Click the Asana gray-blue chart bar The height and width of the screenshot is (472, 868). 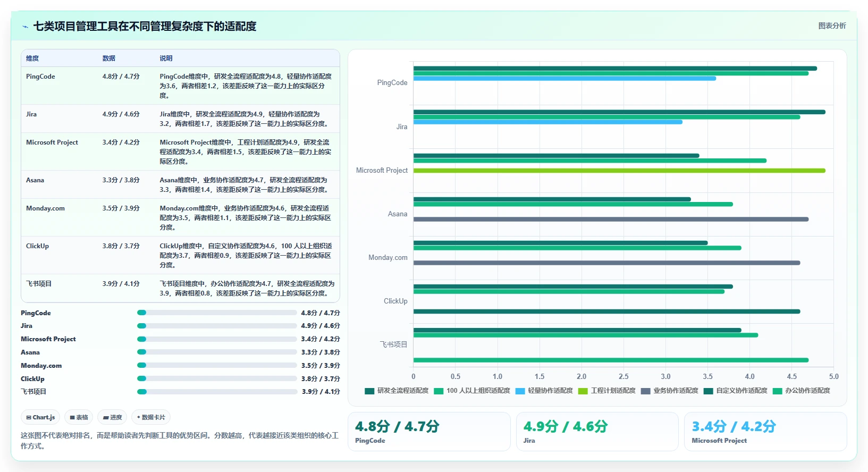(611, 219)
